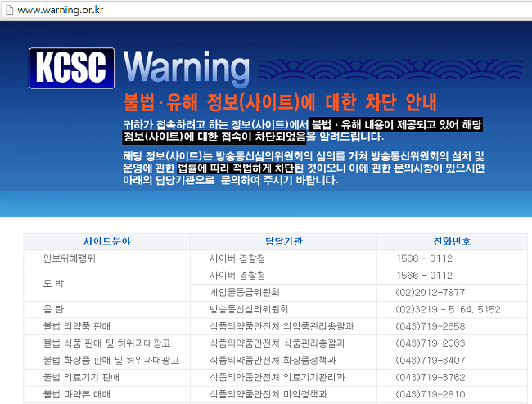The height and width of the screenshot is (404, 532).
Task: Click the 사이트분야 column header
Action: pyautogui.click(x=107, y=241)
